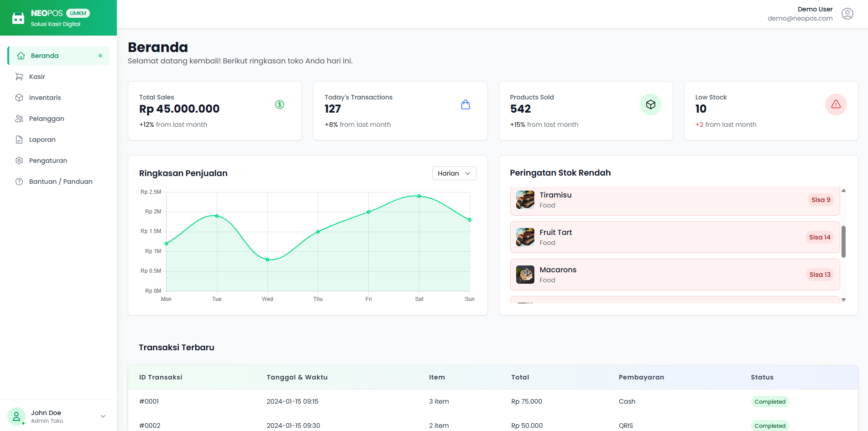Screen dimensions: 868x431
Task: Open the Kasir cart icon
Action: coord(19,77)
